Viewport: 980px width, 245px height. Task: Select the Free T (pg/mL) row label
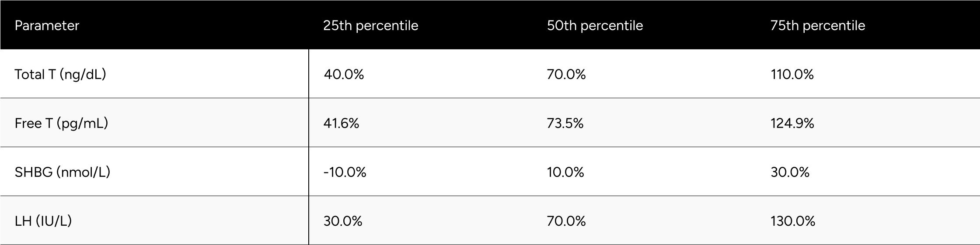tap(61, 123)
